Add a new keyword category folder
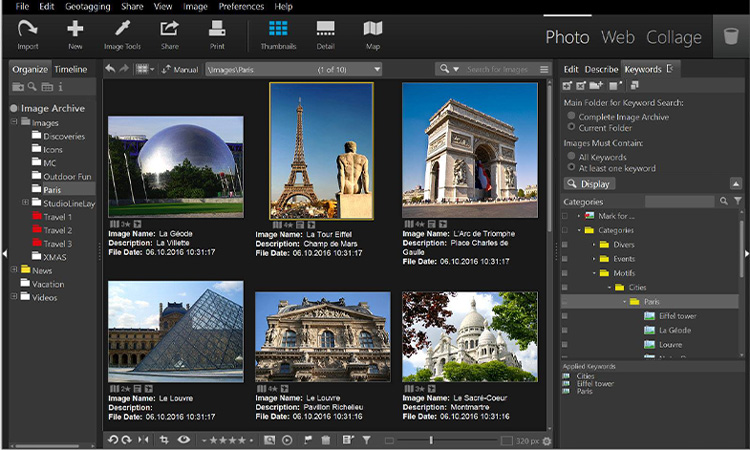Image resolution: width=750 pixels, height=450 pixels. (x=596, y=86)
